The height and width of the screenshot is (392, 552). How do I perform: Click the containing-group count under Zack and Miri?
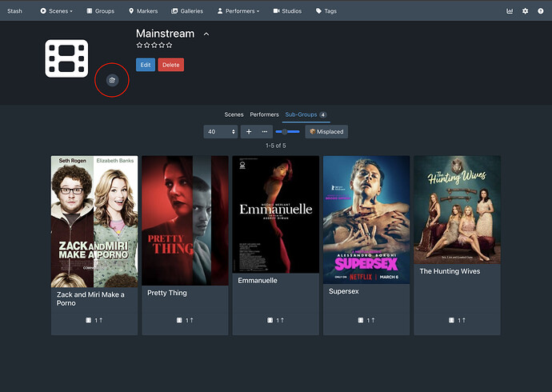pos(94,320)
